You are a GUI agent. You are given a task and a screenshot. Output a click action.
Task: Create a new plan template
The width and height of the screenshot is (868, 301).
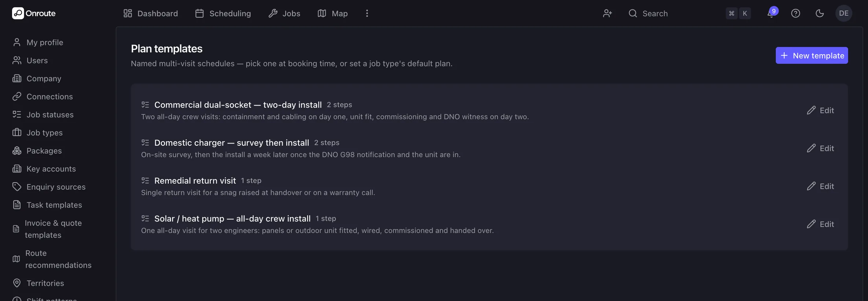tap(812, 55)
